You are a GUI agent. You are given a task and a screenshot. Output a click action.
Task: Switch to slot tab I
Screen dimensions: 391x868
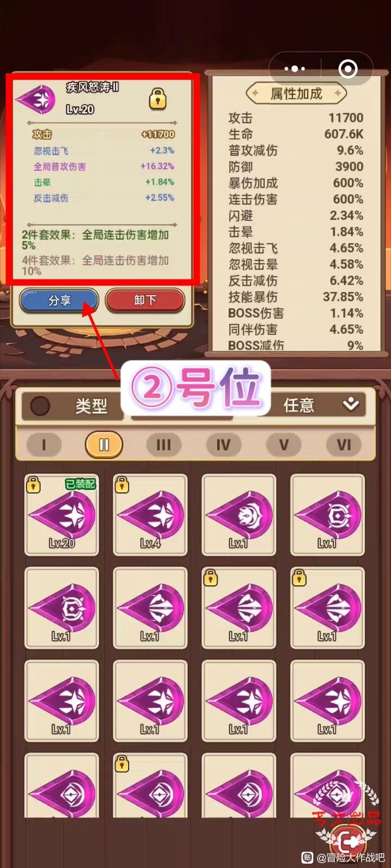pyautogui.click(x=44, y=445)
